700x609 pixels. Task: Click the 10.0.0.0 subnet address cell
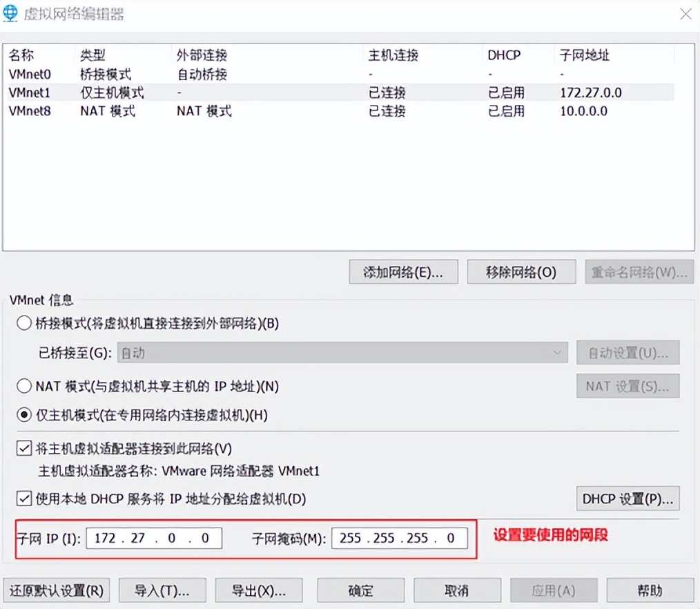[583, 110]
